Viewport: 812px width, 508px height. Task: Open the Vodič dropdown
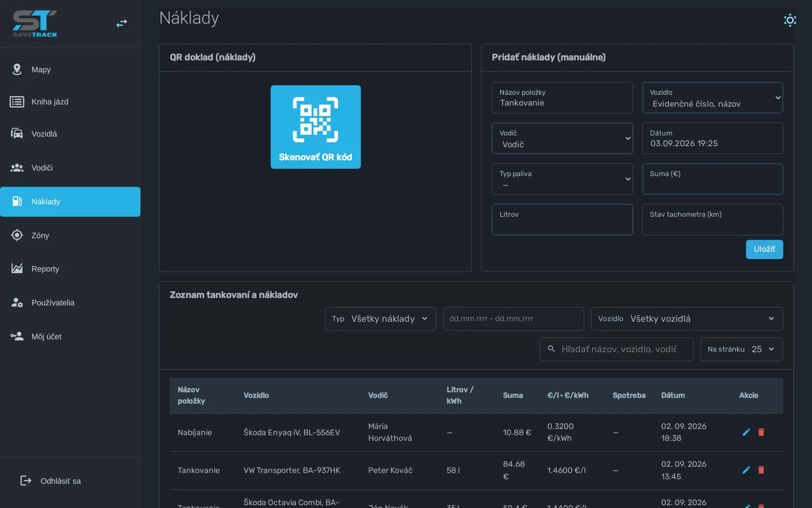point(562,138)
